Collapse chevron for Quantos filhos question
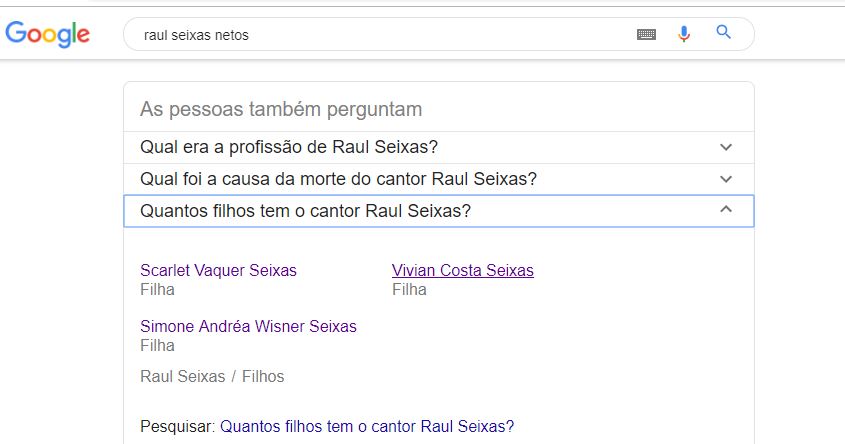The height and width of the screenshot is (444, 845). pyautogui.click(x=726, y=209)
